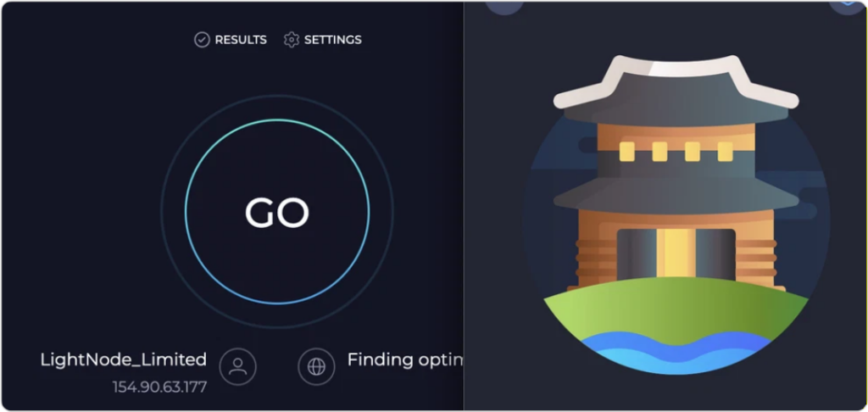This screenshot has width=868, height=412.
Task: Click the partial round button at top-right corner
Action: coord(848,7)
